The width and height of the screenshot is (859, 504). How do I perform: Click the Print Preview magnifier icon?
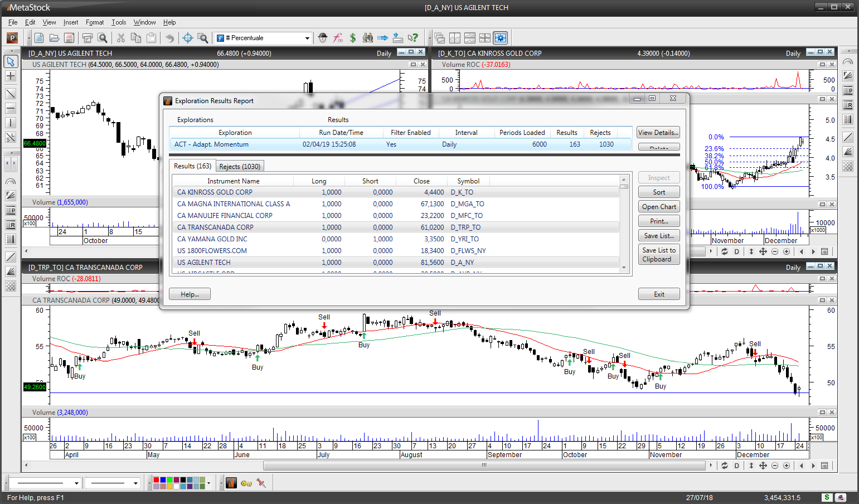pos(103,38)
